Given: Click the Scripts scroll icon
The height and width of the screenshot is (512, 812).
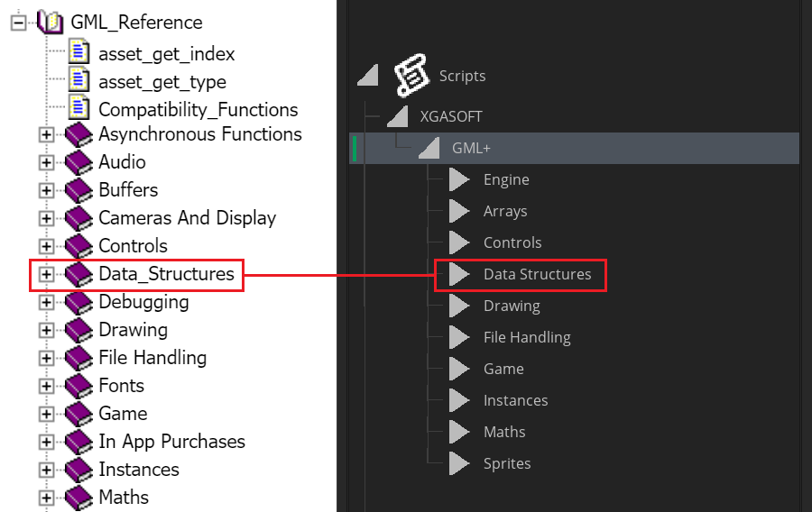Looking at the screenshot, I should pos(411,76).
